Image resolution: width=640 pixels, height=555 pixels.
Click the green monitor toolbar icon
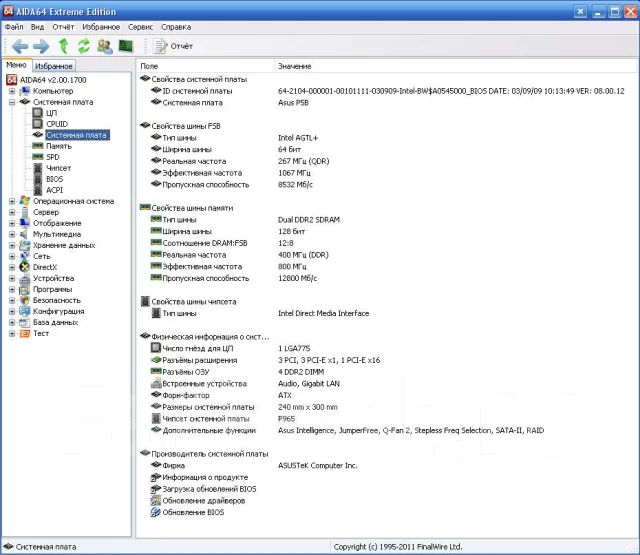point(126,46)
